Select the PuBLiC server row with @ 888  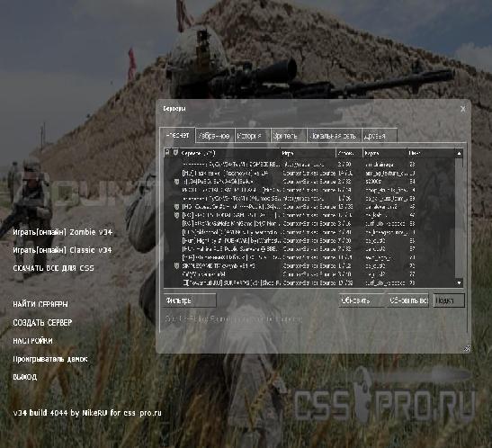click(309, 249)
